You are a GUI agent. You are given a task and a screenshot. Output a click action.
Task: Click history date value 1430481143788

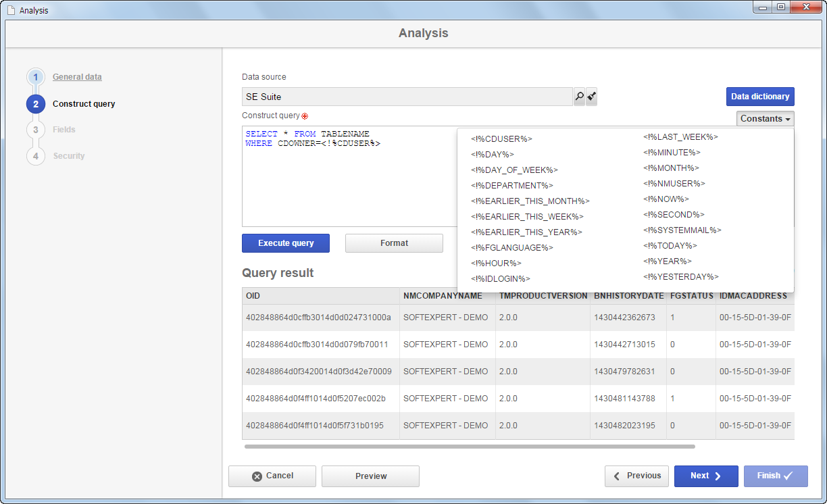point(624,399)
